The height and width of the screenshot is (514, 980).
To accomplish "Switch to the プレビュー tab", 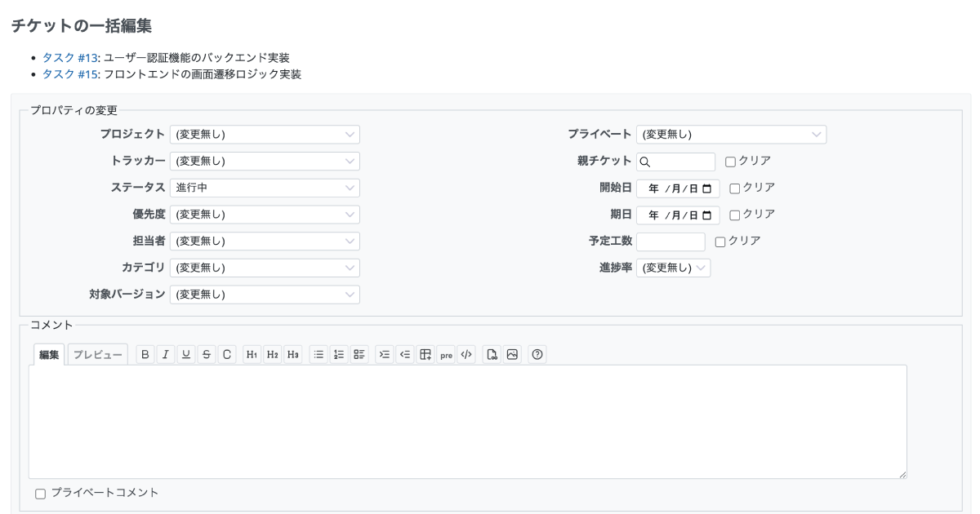I will click(x=97, y=355).
